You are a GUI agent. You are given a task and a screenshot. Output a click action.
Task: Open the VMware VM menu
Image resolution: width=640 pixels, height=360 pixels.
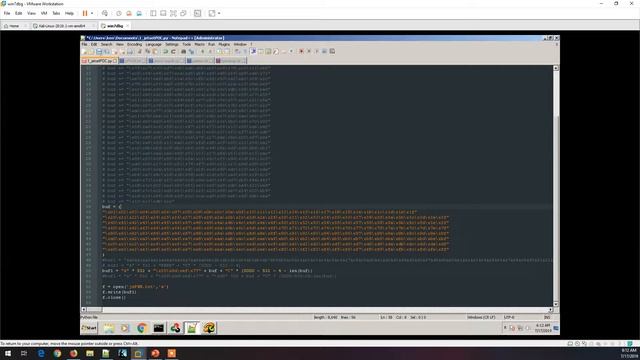[x=44, y=13]
